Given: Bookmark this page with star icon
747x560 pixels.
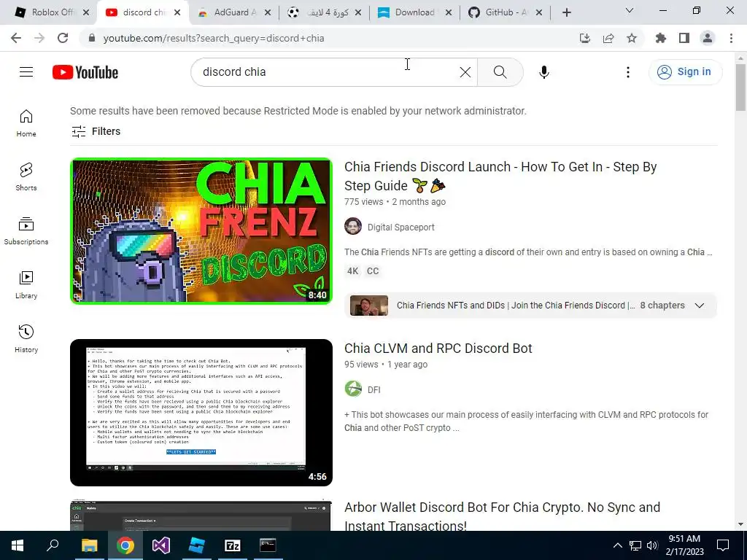Looking at the screenshot, I should point(632,38).
